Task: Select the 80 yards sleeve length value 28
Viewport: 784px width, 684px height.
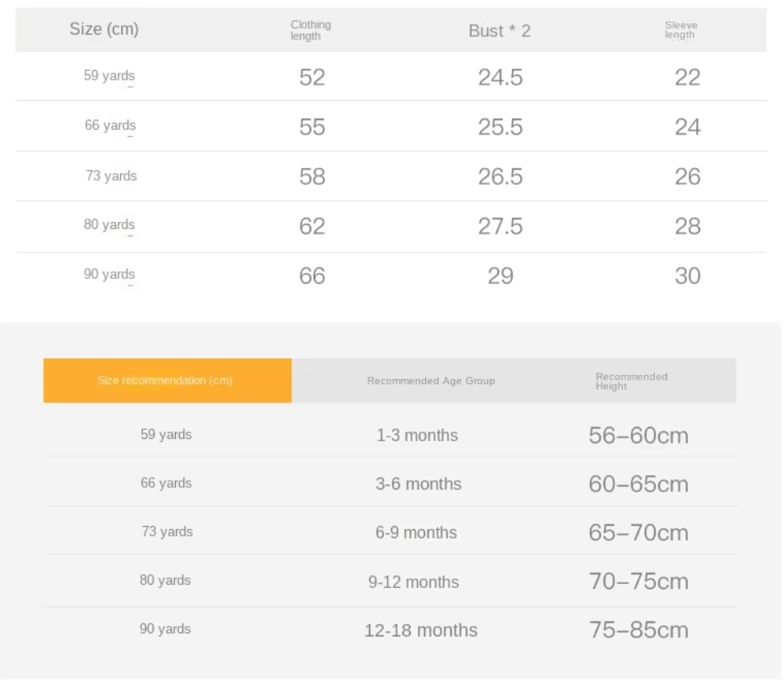Action: point(687,227)
